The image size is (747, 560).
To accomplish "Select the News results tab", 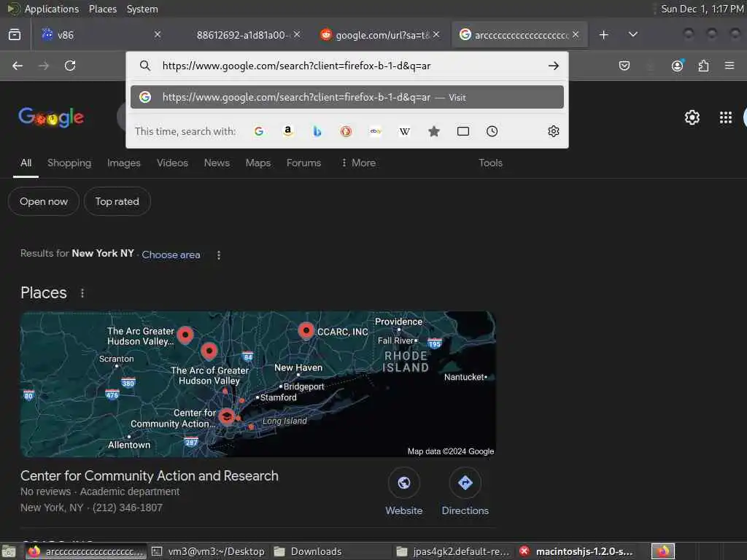I will [x=217, y=163].
